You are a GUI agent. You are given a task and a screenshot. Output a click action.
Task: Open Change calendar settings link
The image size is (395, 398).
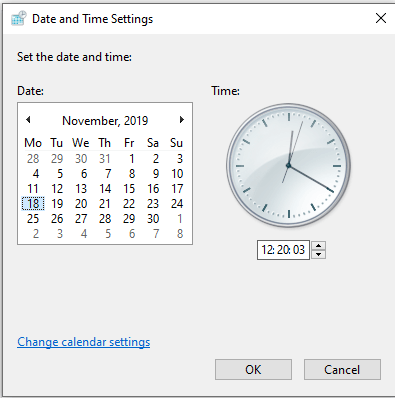point(84,342)
